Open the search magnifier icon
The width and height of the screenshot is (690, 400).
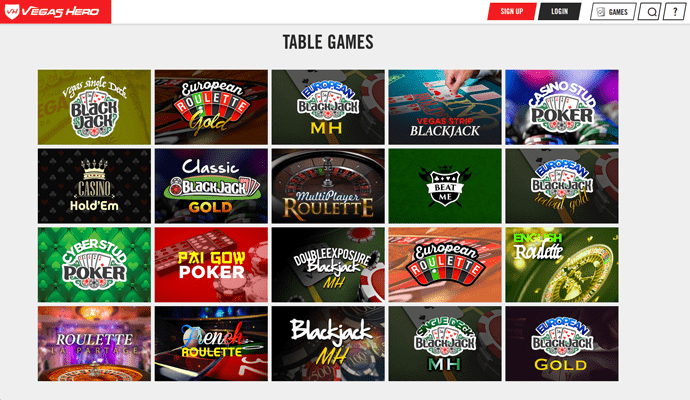(x=650, y=12)
